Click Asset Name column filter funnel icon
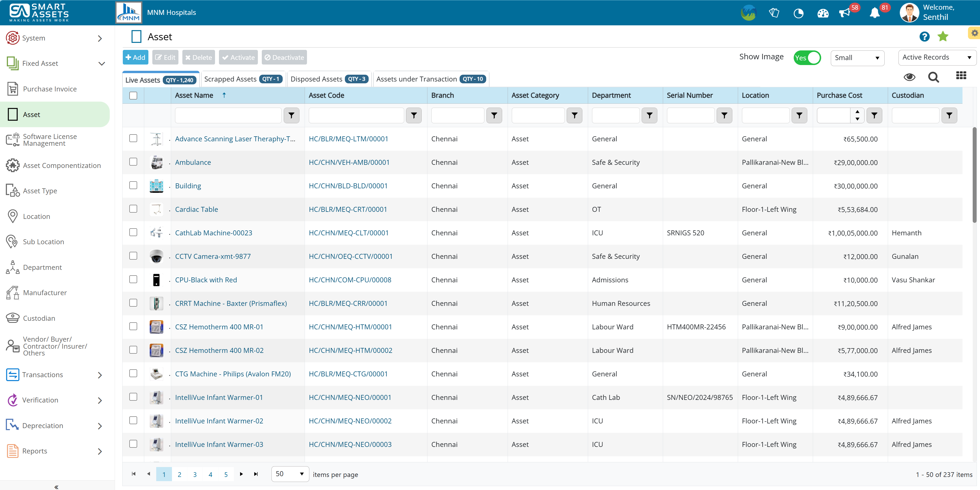The image size is (980, 490). pos(291,115)
